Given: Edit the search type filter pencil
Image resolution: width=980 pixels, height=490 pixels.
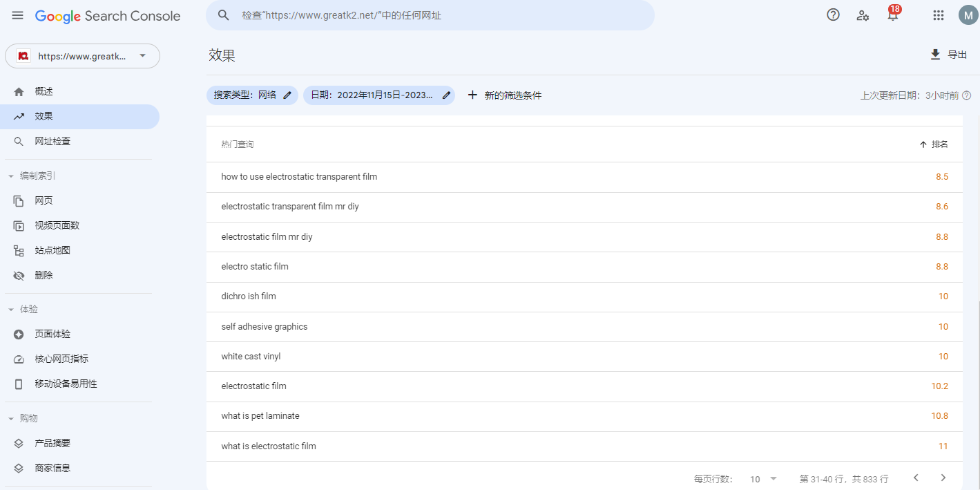Looking at the screenshot, I should point(287,95).
